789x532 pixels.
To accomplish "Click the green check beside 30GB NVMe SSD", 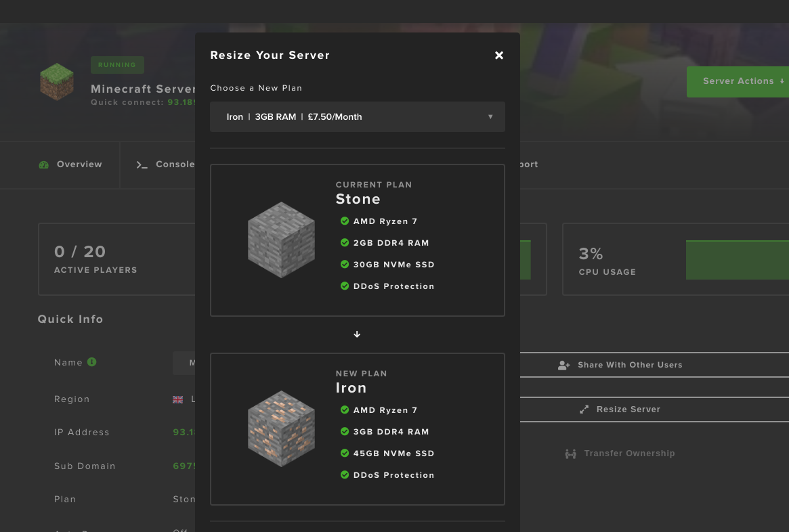I will point(345,264).
